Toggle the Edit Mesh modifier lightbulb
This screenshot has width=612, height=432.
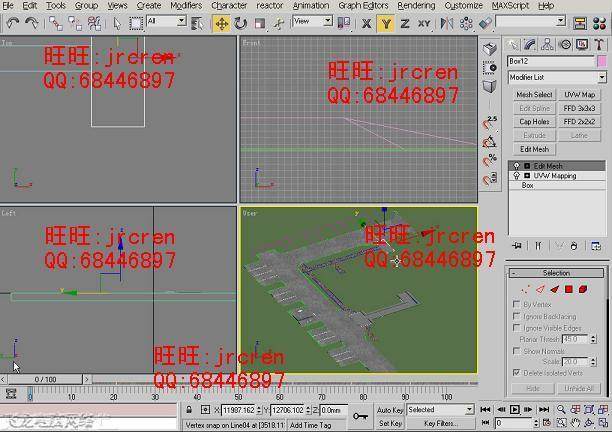tap(516, 166)
